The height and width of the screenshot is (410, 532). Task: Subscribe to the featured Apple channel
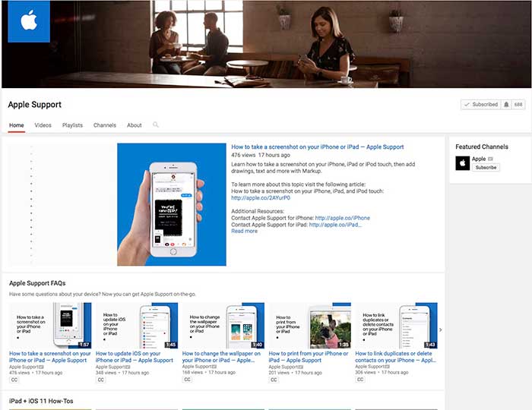click(x=486, y=167)
